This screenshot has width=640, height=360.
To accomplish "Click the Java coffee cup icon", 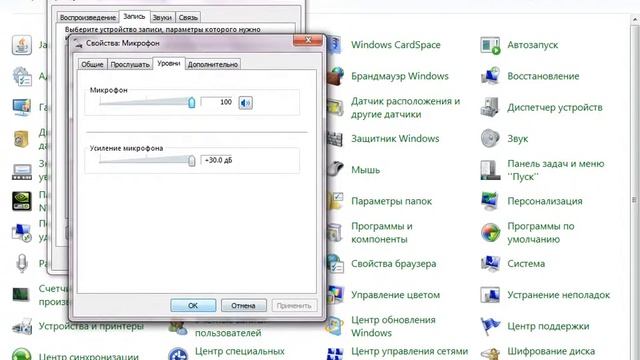I will pyautogui.click(x=22, y=45).
